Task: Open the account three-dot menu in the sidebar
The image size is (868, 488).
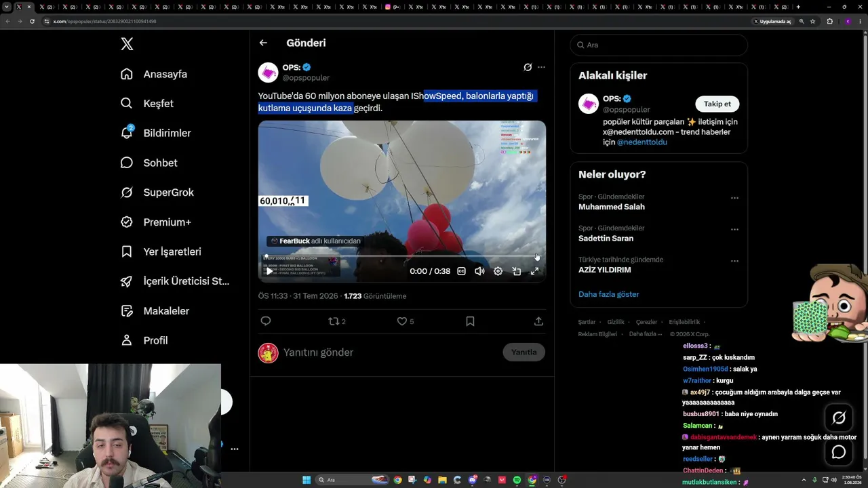Action: 235,449
